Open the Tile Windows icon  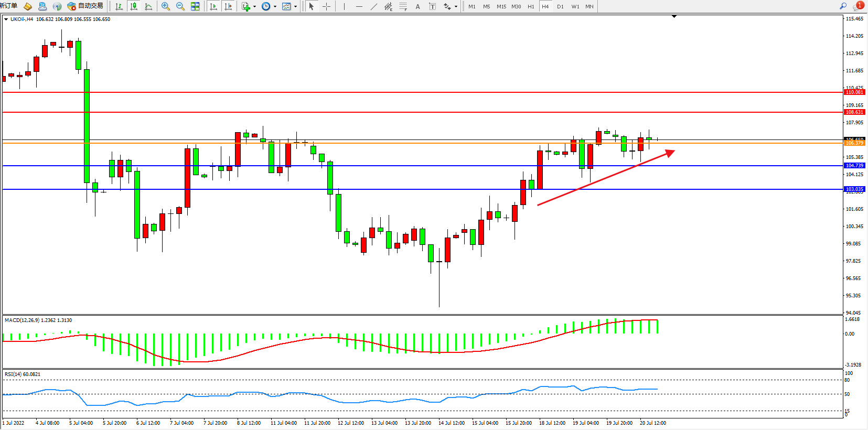click(195, 6)
